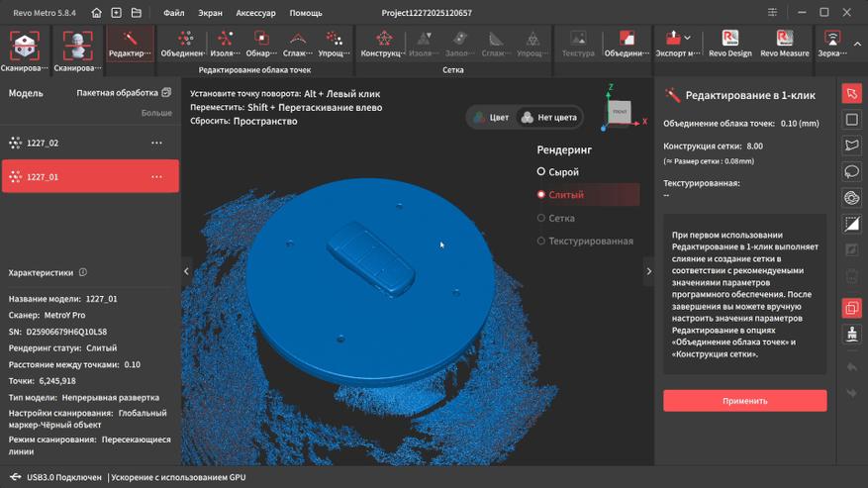Image resolution: width=868 pixels, height=488 pixels.
Task: Select the Сетка rendering radio button
Action: (541, 218)
